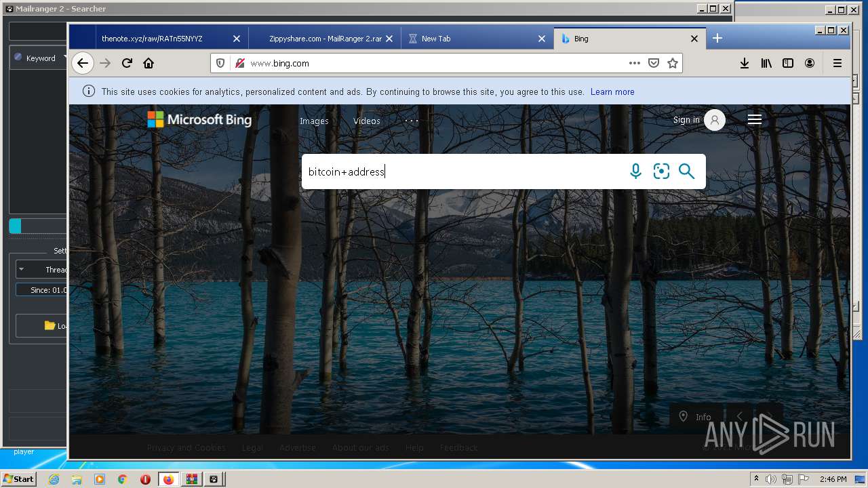Open Privacy and Cookies footer link
The width and height of the screenshot is (868, 488).
pyautogui.click(x=186, y=447)
